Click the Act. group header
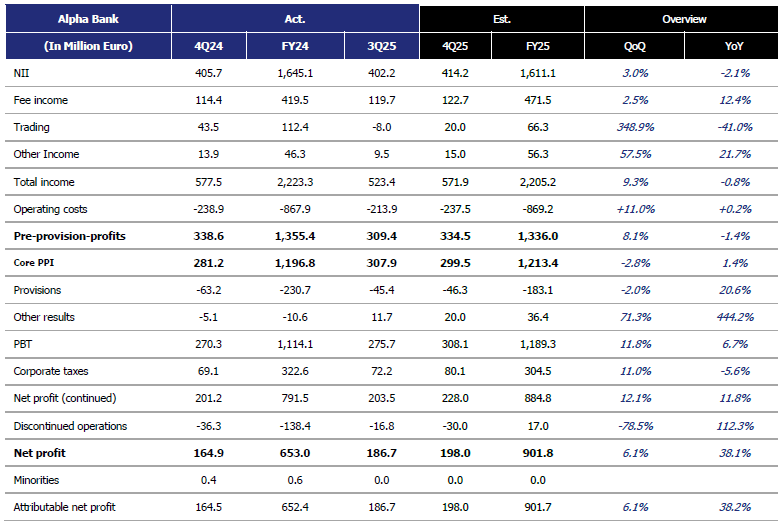This screenshot has height=521, width=778. [x=295, y=19]
